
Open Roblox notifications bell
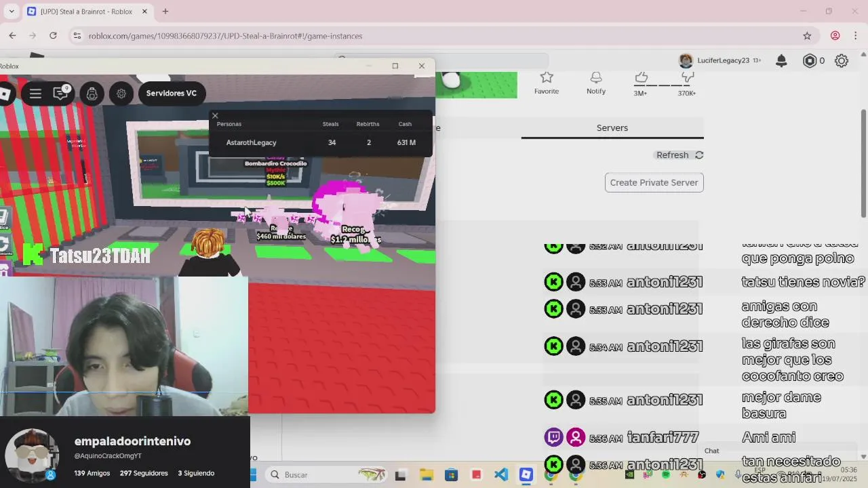click(x=781, y=61)
